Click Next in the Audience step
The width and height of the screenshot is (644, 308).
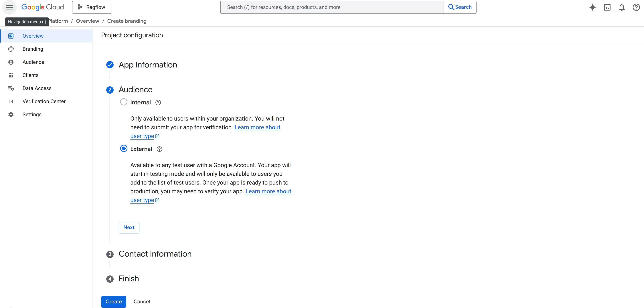pos(129,228)
